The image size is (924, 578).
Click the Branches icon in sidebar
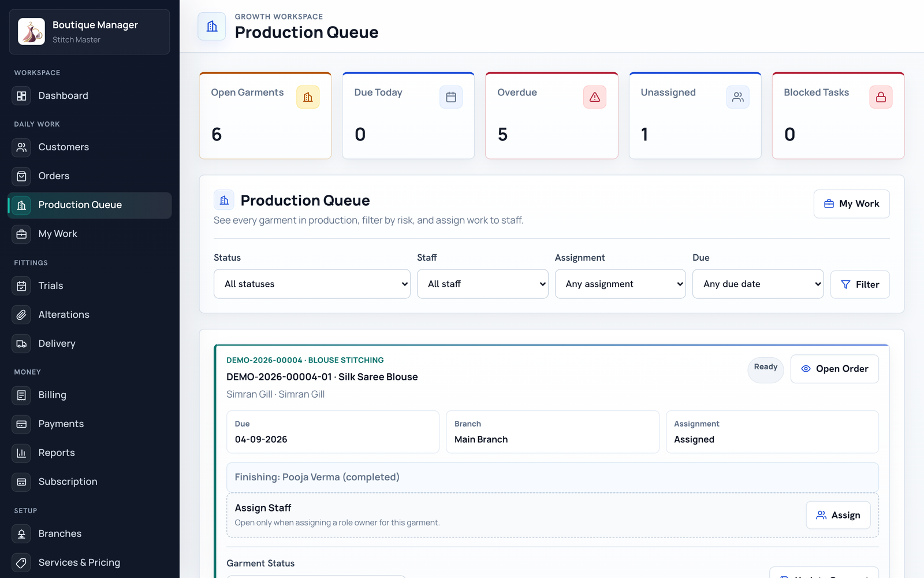click(x=21, y=534)
